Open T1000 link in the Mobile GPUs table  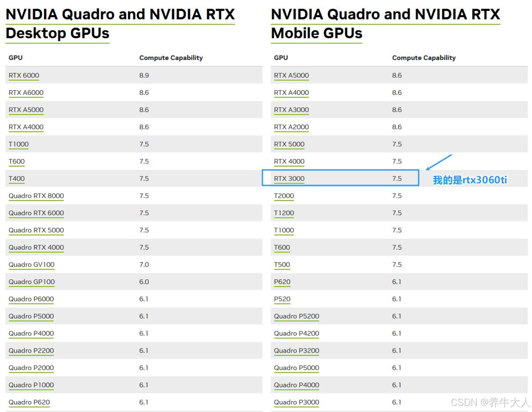[284, 230]
